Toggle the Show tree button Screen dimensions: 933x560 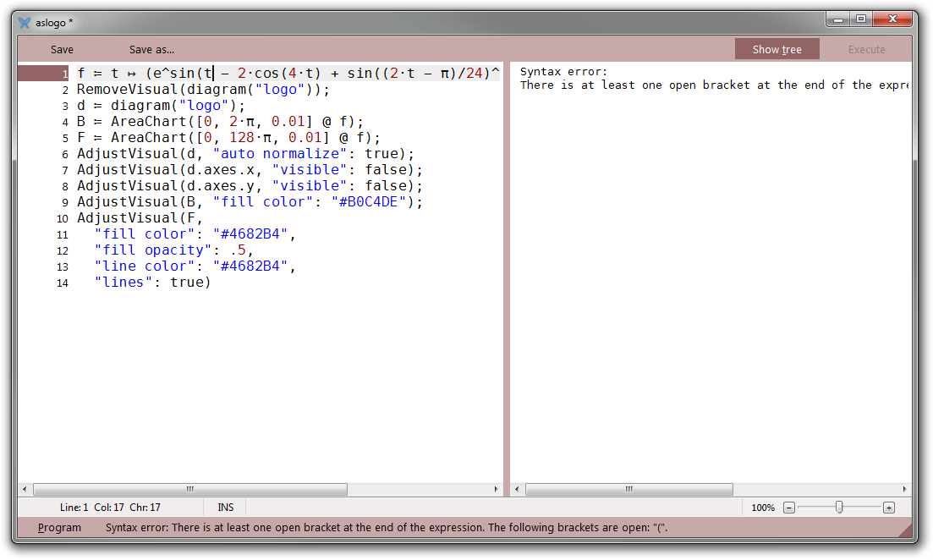pyautogui.click(x=777, y=49)
